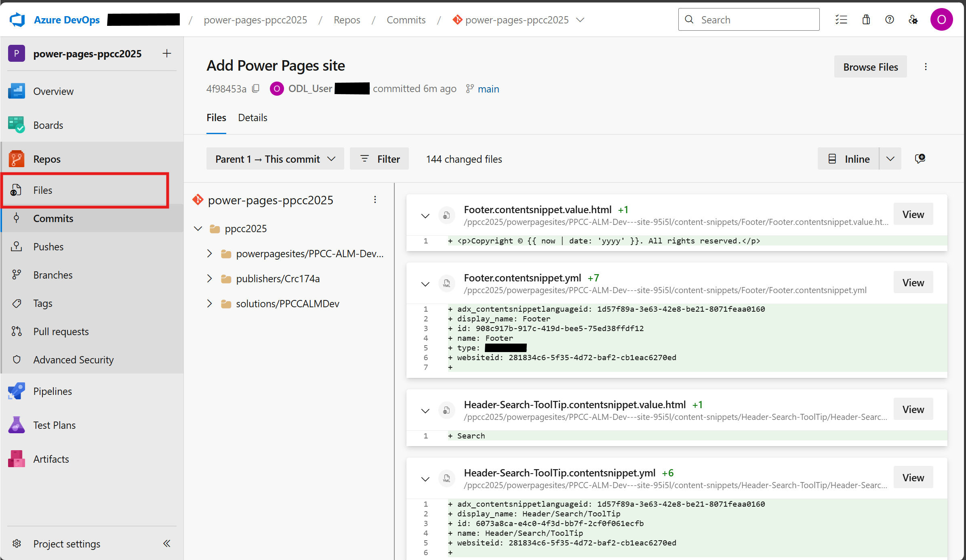Open Help with the question mark icon
This screenshot has width=966, height=560.
[889, 19]
